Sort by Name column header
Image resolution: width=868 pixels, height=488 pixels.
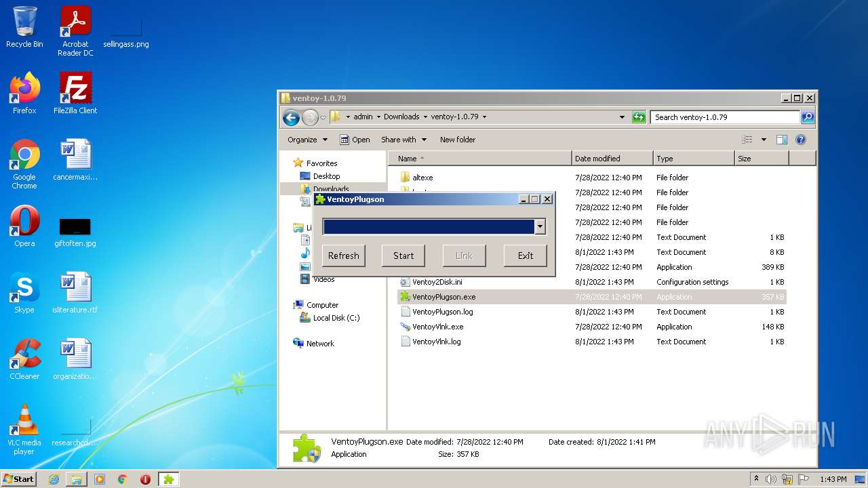[480, 159]
